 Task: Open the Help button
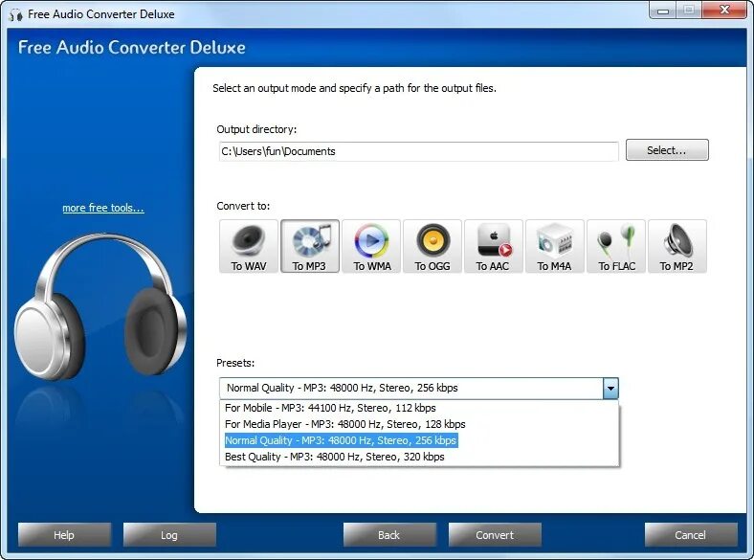pyautogui.click(x=64, y=535)
